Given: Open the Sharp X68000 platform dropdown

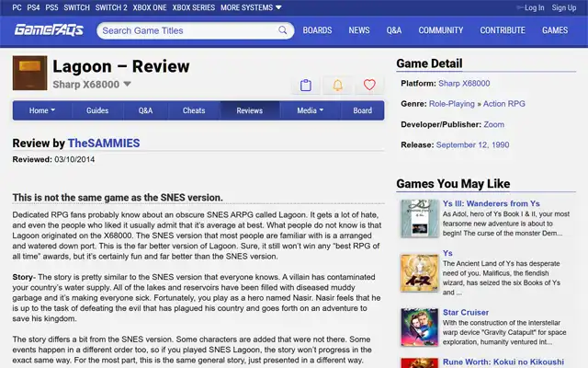Looking at the screenshot, I should point(92,85).
